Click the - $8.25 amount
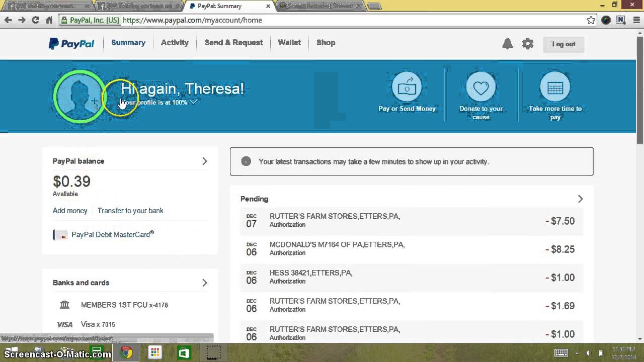Screen dimensions: 644x362 point(560,249)
